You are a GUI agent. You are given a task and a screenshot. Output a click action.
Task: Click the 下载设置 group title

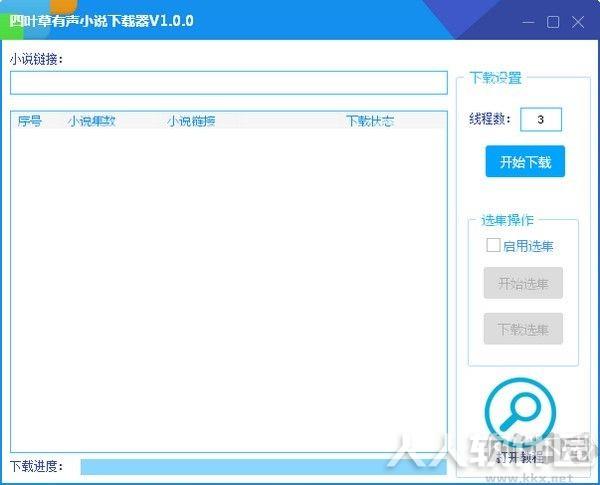coord(496,78)
